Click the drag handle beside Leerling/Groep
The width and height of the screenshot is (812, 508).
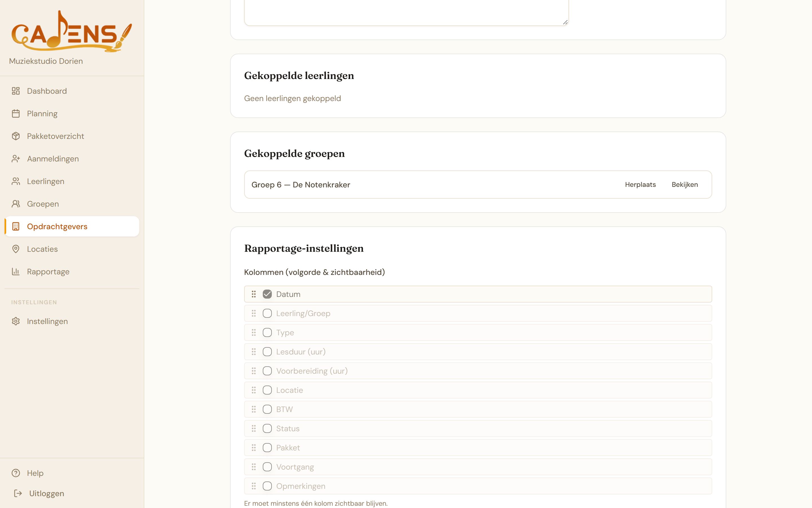pos(254,314)
